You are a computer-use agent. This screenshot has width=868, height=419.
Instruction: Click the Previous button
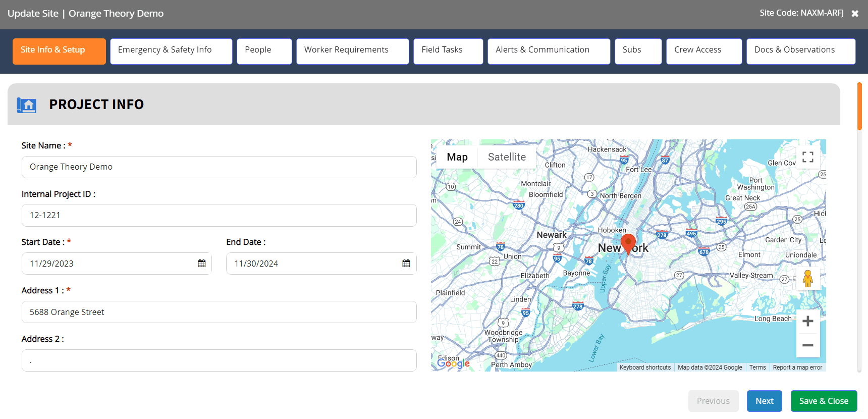tap(714, 401)
